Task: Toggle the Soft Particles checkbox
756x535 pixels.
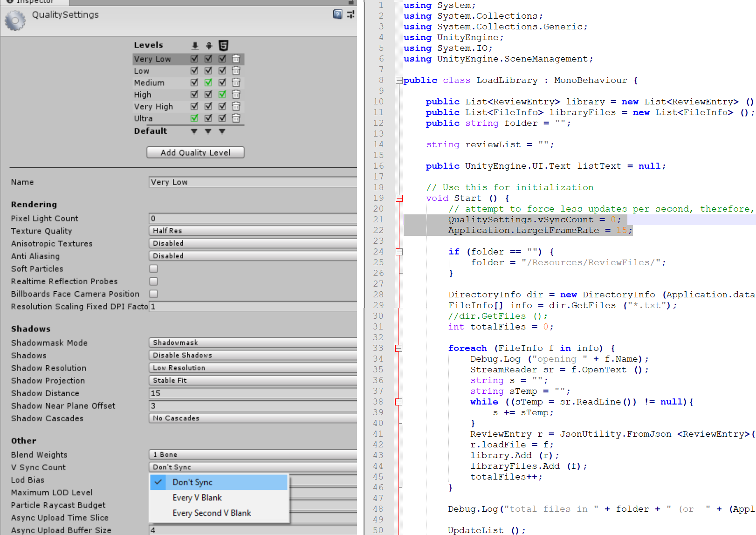Action: click(x=153, y=269)
